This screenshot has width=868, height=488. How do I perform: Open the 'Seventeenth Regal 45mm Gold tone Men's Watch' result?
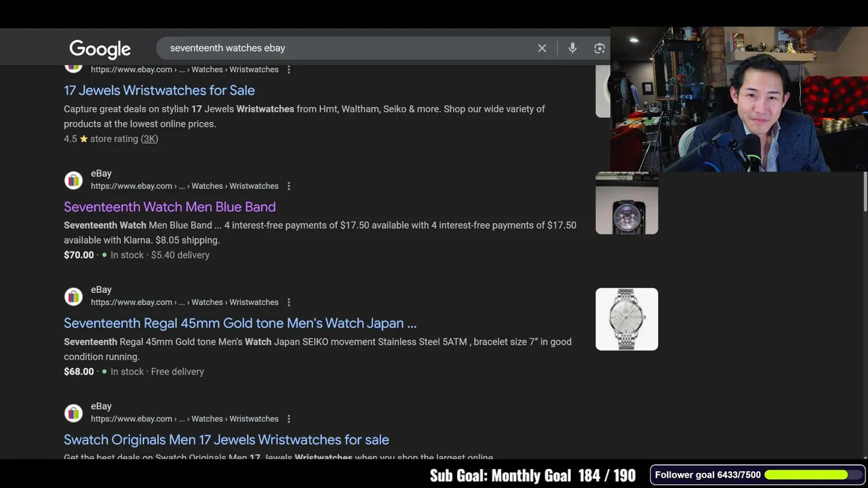[x=240, y=323]
